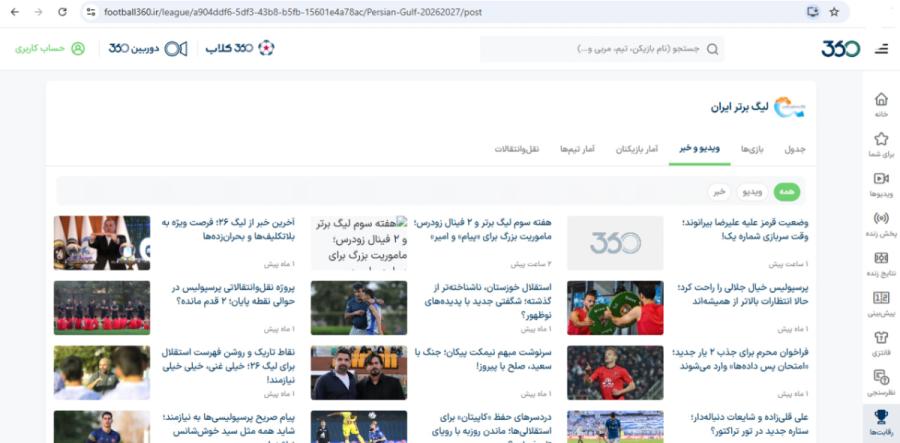Open article پروژه نقل‌وانتقالاتی پرسپولیس
This screenshot has width=900, height=443.
[234, 294]
